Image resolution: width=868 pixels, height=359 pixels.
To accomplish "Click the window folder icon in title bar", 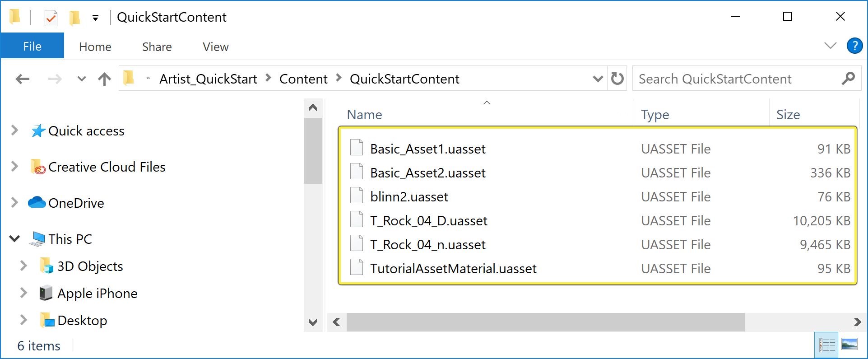I will pos(15,17).
